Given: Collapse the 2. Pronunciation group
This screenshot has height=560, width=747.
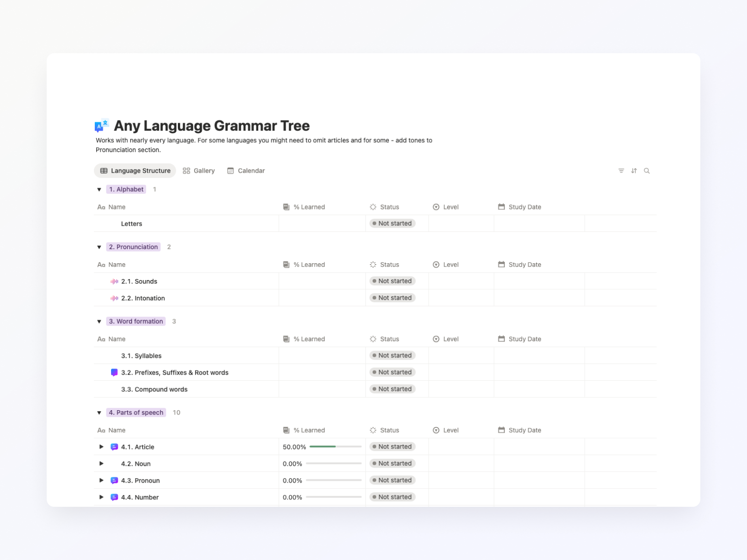Looking at the screenshot, I should (99, 247).
